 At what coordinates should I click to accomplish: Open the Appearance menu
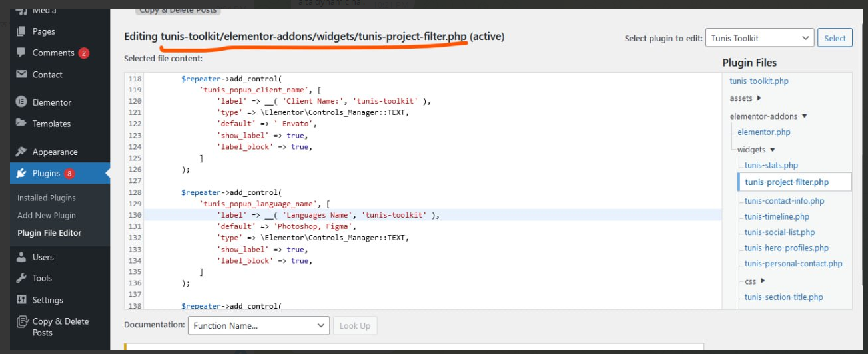(55, 152)
